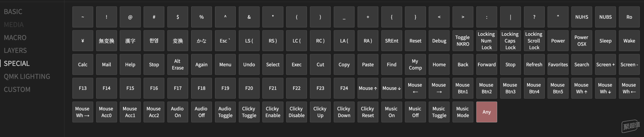Select the QMK LIGHTING category

(27, 76)
